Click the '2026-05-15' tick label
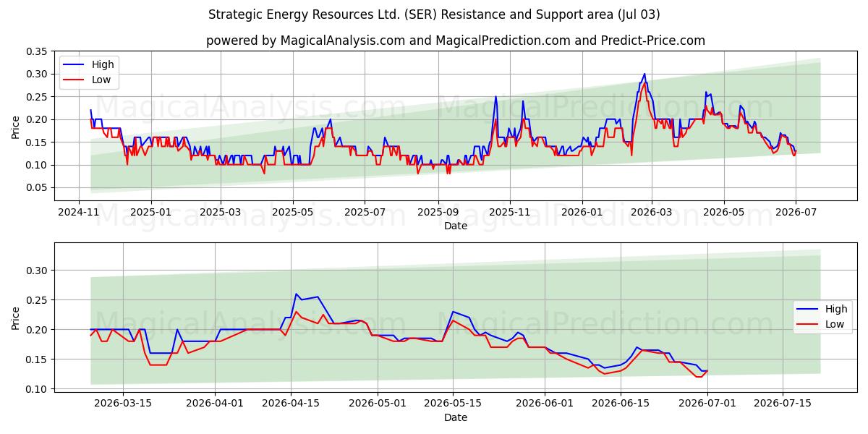The height and width of the screenshot is (434, 868). click(453, 404)
